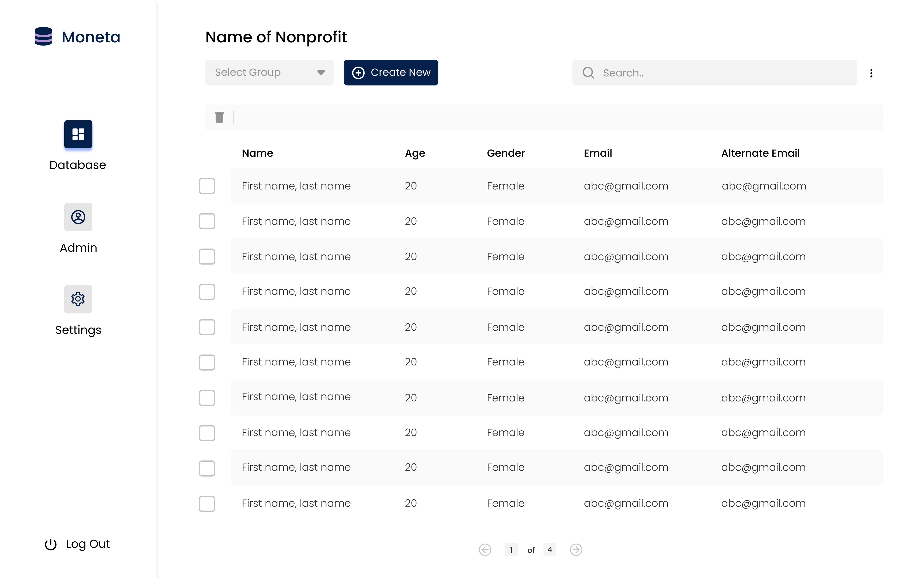This screenshot has width=924, height=578.
Task: Check the eighth row checkbox
Action: pyautogui.click(x=207, y=433)
